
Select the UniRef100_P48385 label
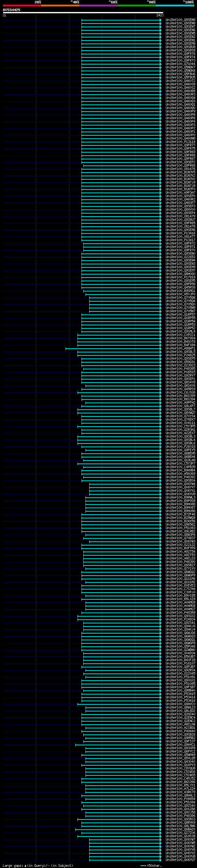click(180, 369)
